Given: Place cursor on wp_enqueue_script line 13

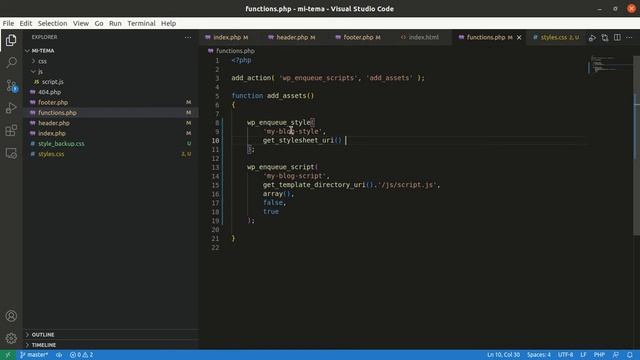Looking at the screenshot, I should pyautogui.click(x=282, y=167).
